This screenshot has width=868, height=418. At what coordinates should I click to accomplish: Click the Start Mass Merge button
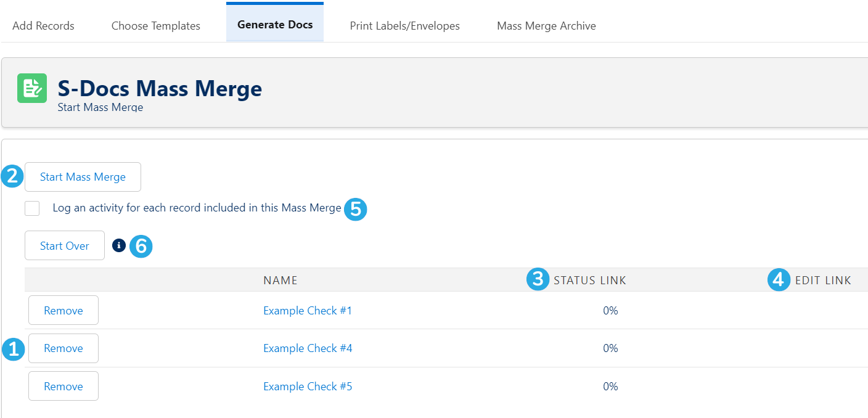pos(83,177)
